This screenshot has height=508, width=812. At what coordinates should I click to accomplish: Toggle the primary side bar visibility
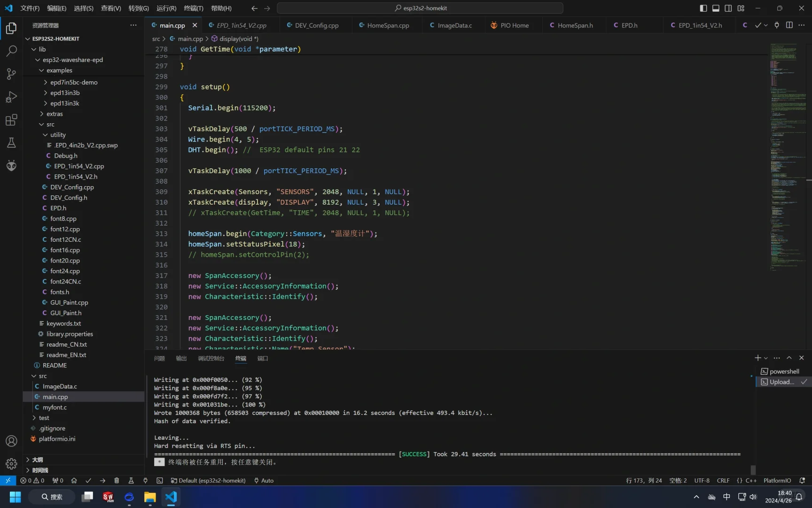[703, 8]
